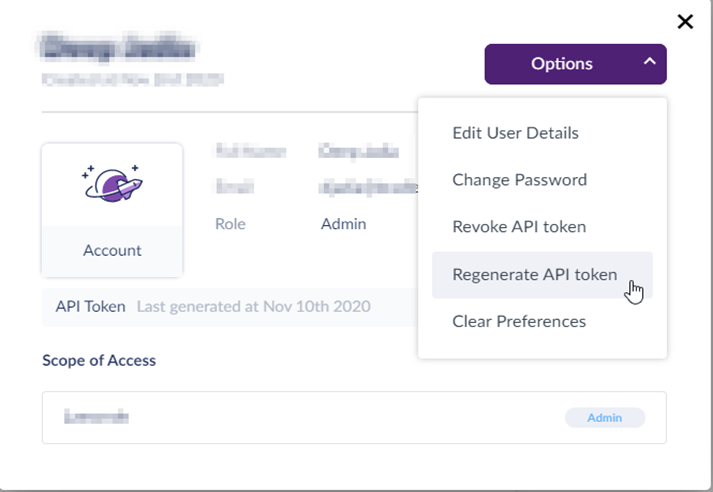
Task: Collapse the Options menu chevron arrow
Action: tap(649, 63)
